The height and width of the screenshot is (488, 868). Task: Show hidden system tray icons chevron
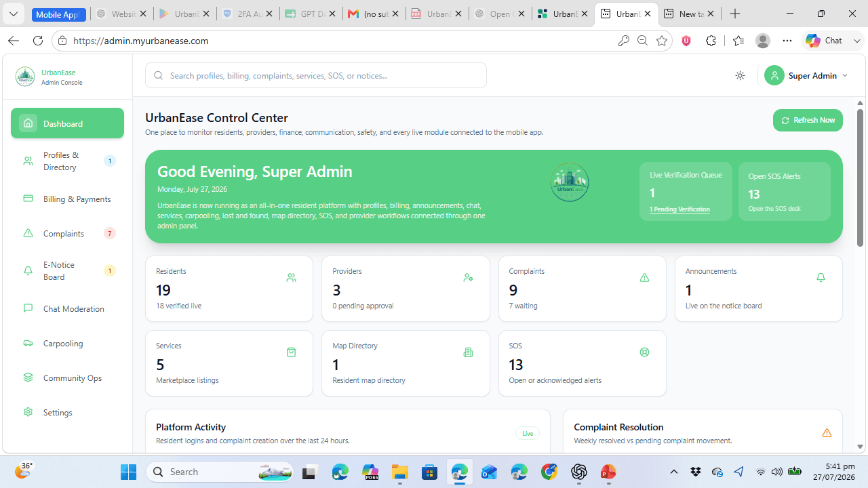[x=674, y=472]
